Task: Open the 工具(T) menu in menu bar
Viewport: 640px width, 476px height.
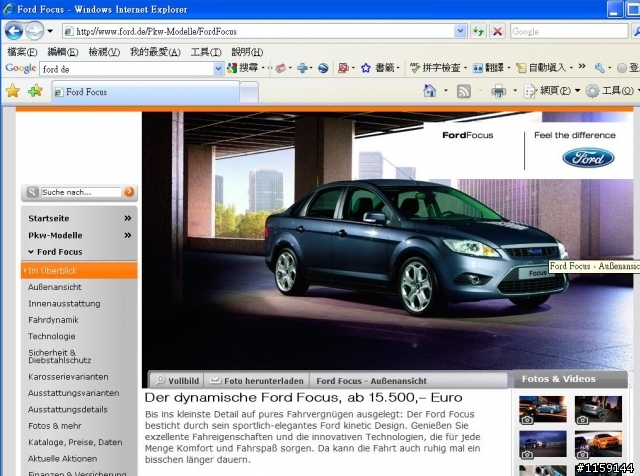Action: point(206,52)
